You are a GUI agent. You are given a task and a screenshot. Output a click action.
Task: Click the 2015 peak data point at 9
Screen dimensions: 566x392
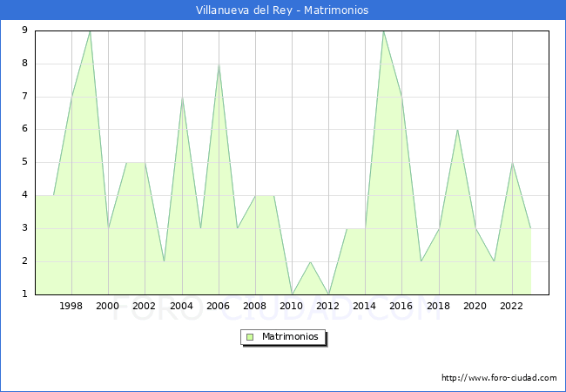pos(383,31)
